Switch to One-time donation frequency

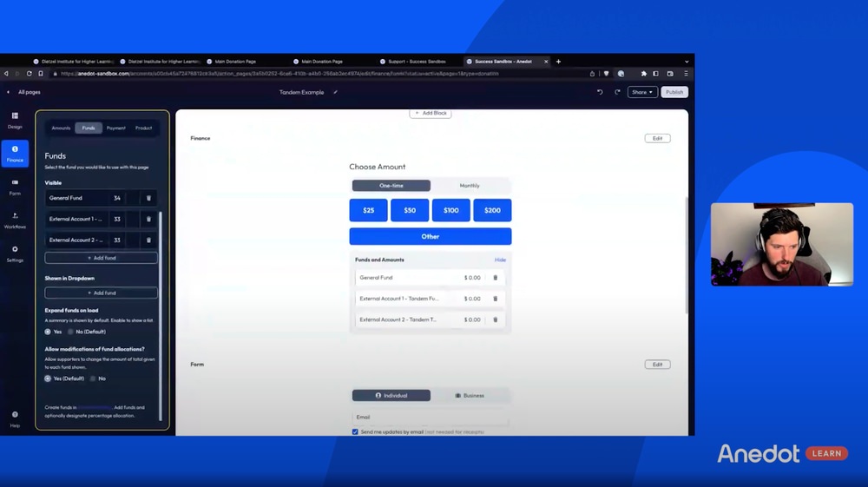(x=391, y=186)
